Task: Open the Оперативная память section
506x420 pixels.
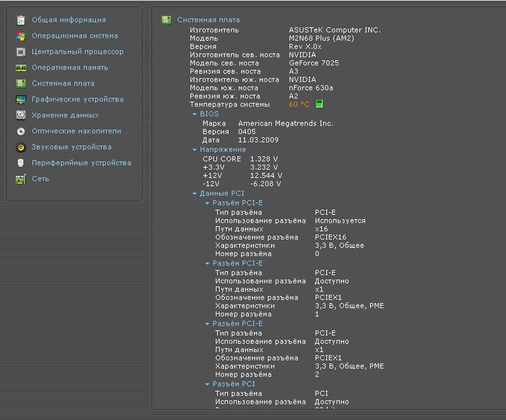Action: pos(70,67)
